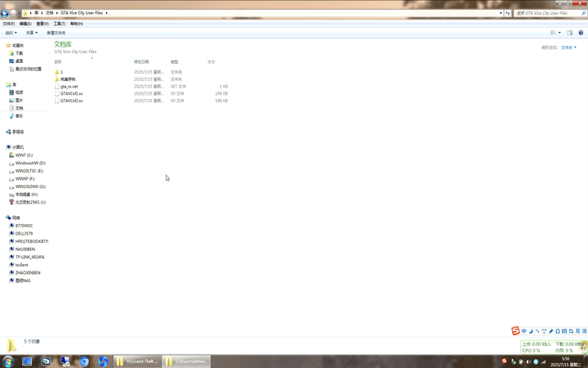The height and width of the screenshot is (368, 588).
Task: Open the view options dropdown arrow
Action: click(x=559, y=33)
